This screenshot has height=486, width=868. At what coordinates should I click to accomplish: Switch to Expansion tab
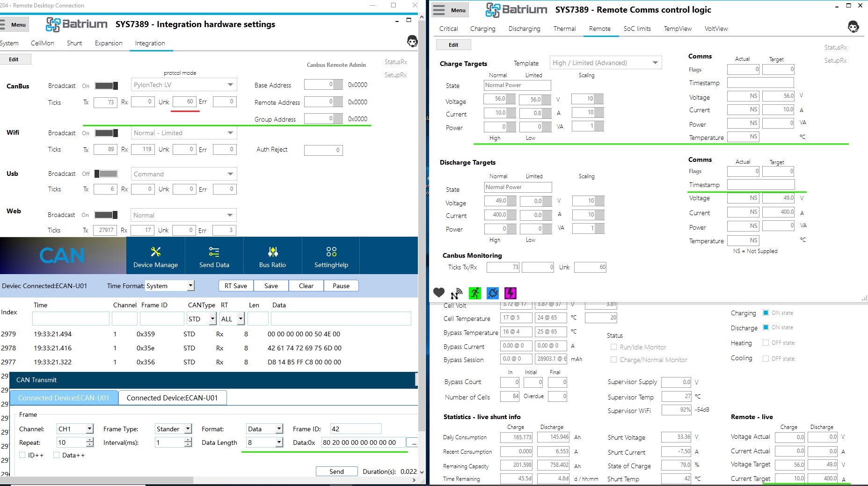pos(109,43)
